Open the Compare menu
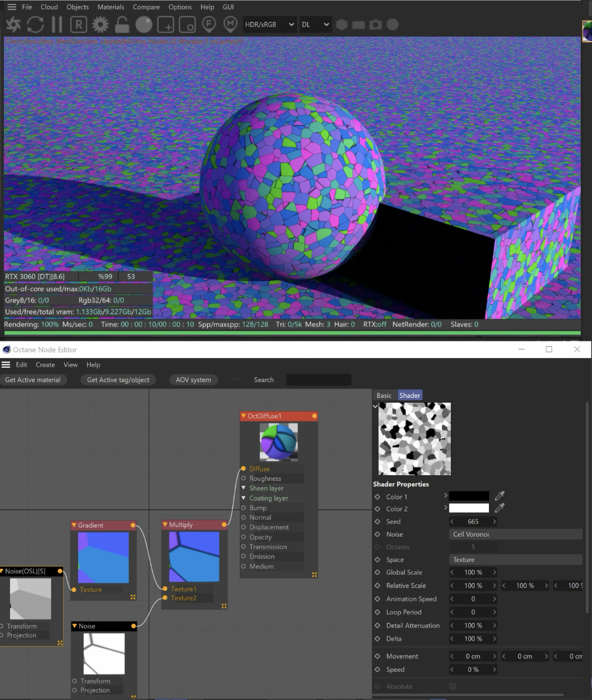The height and width of the screenshot is (700, 592). [x=146, y=7]
